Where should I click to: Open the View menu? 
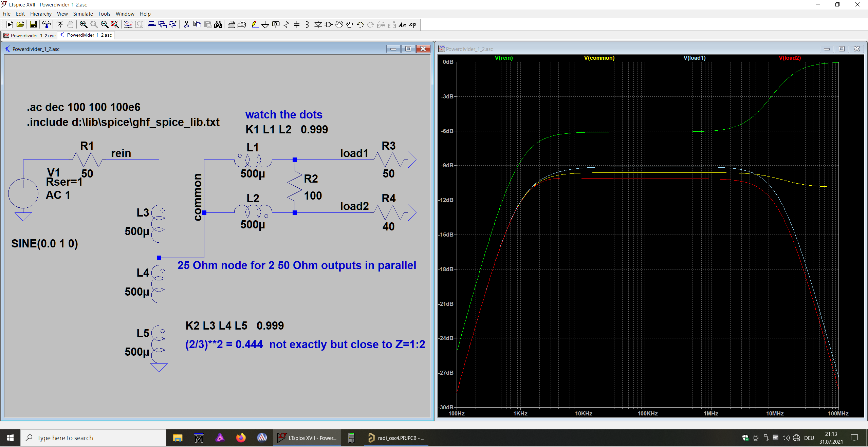coord(62,14)
